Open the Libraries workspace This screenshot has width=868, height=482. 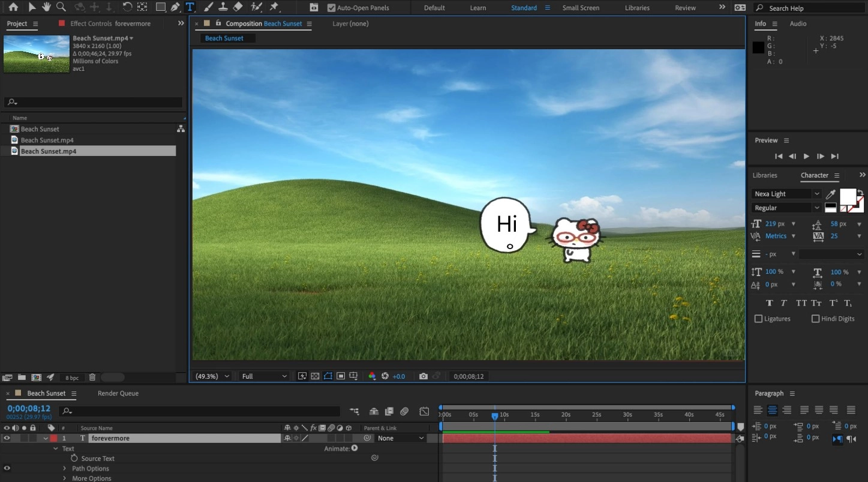(636, 8)
